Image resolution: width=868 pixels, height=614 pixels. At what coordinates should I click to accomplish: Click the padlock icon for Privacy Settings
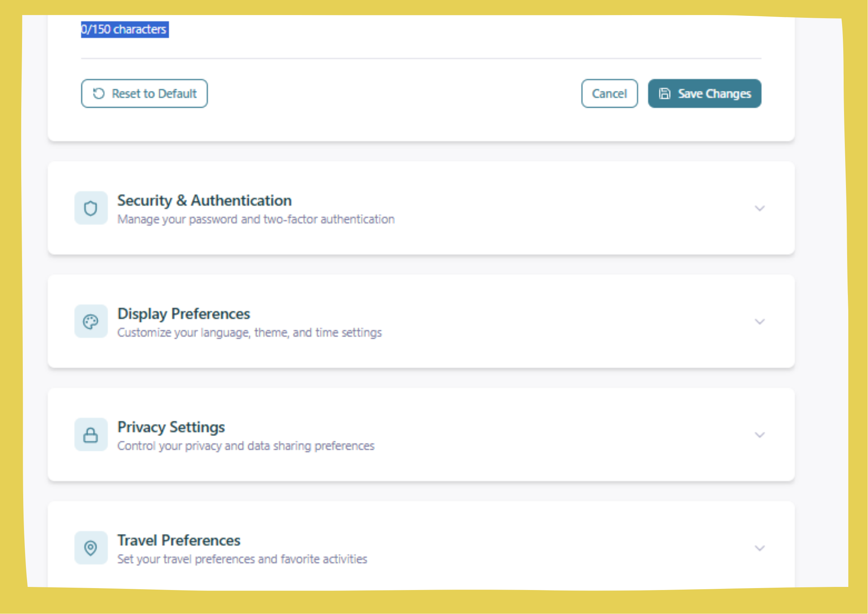[90, 435]
